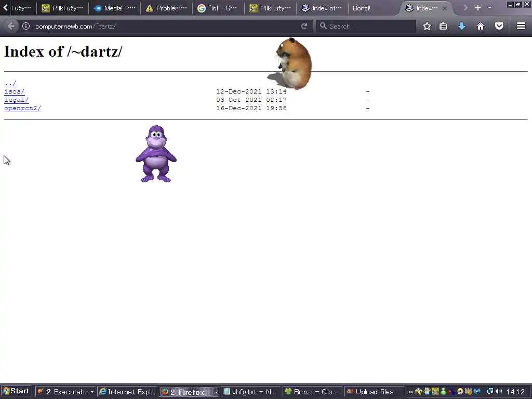The width and height of the screenshot is (532, 399).
Task: Open the isos/ directory link
Action: [x=14, y=91]
